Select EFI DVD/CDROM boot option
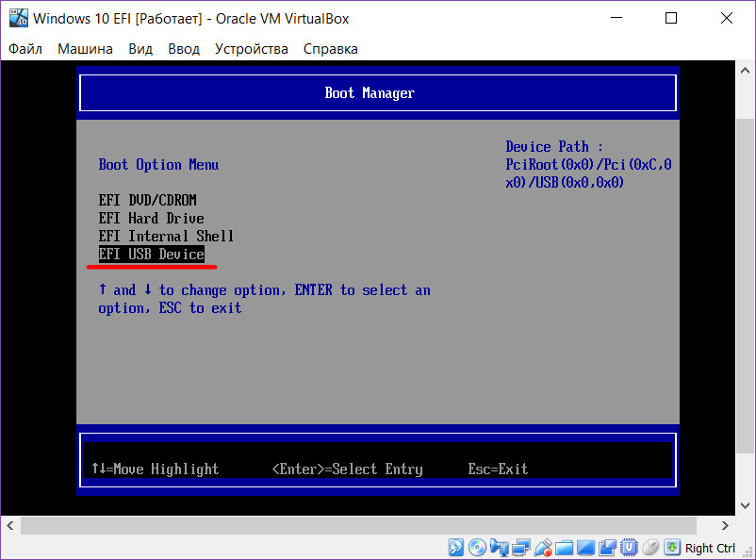This screenshot has height=560, width=756. tap(148, 200)
